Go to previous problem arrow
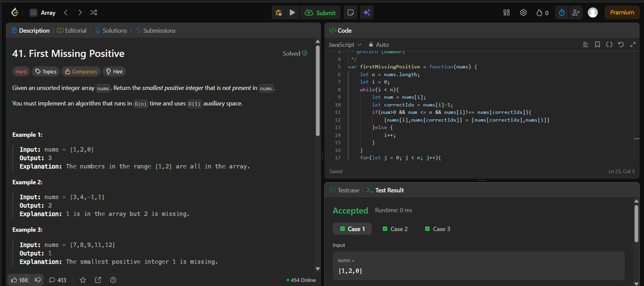The height and width of the screenshot is (286, 644). pyautogui.click(x=67, y=12)
